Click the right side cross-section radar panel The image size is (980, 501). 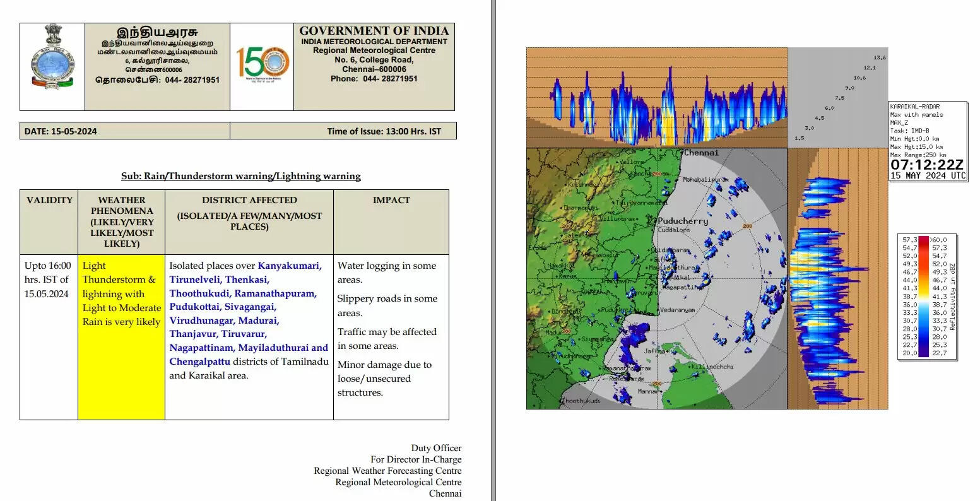coord(837,278)
